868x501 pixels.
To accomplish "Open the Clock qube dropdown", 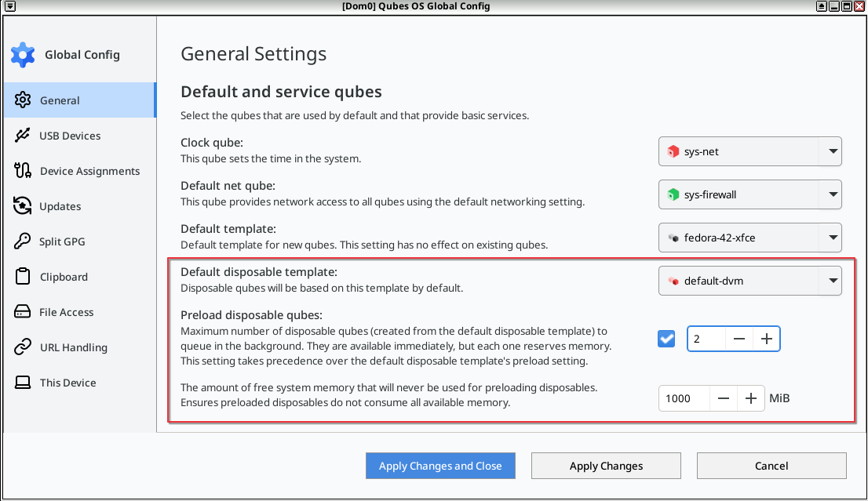I will pyautogui.click(x=833, y=151).
